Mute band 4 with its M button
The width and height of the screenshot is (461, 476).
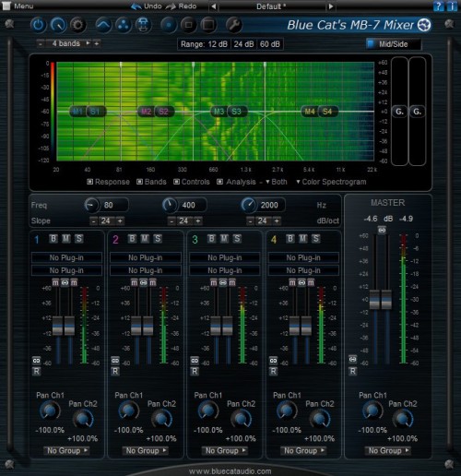pyautogui.click(x=302, y=239)
